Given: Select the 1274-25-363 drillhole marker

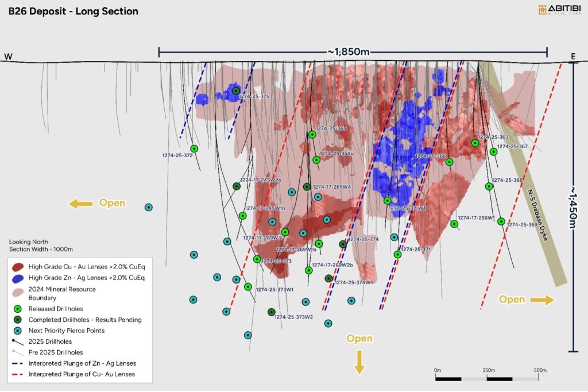Looking at the screenshot, I should (475, 143).
